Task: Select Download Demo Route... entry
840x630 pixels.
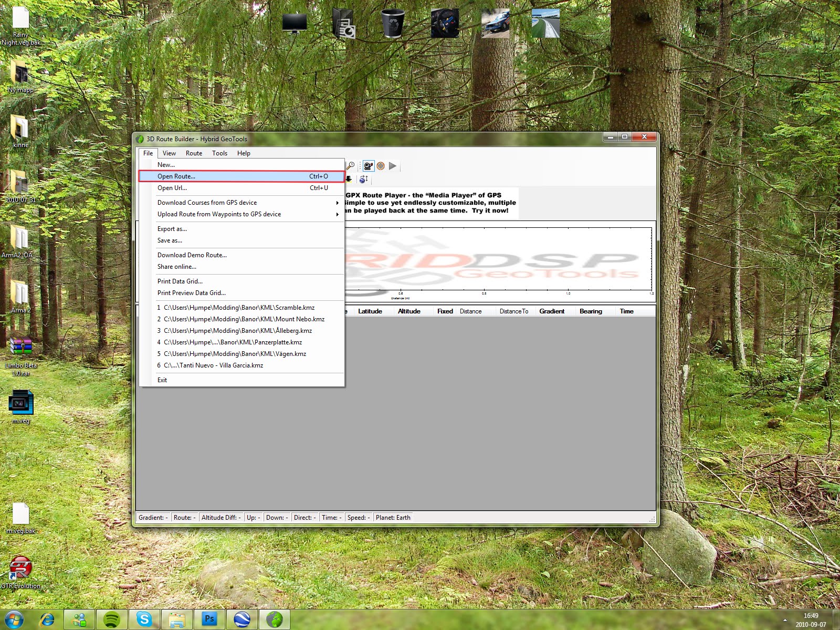Action: [x=241, y=255]
